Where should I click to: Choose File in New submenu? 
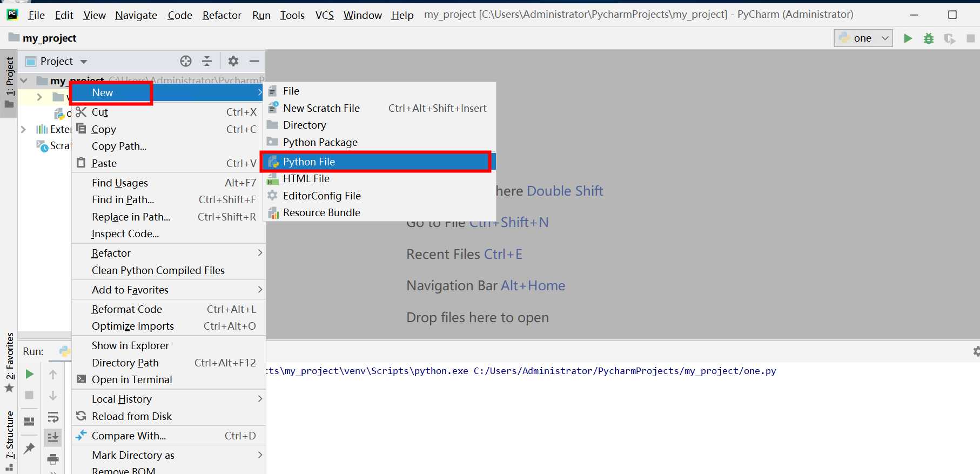coord(379,91)
